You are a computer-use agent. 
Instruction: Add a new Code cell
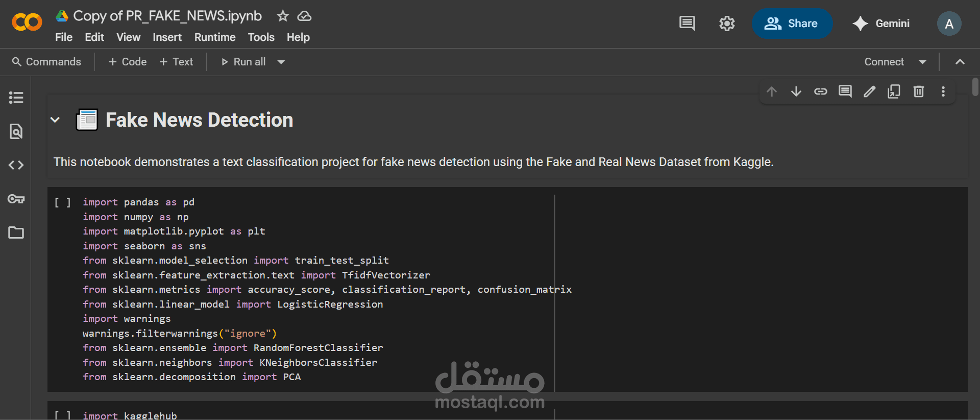pos(128,62)
